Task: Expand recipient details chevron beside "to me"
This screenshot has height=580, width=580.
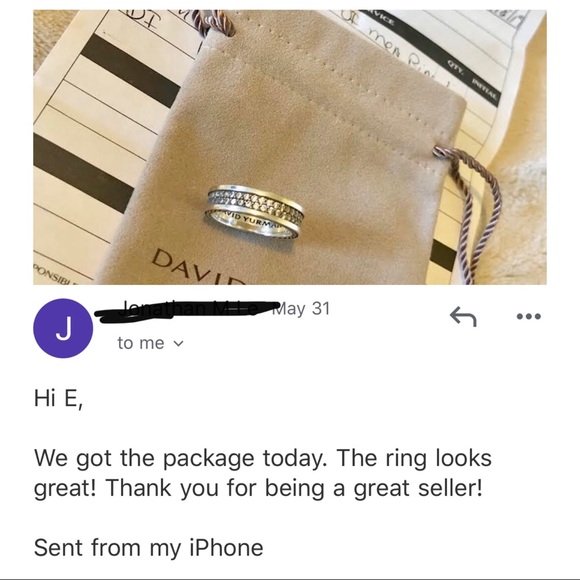Action: click(x=178, y=344)
